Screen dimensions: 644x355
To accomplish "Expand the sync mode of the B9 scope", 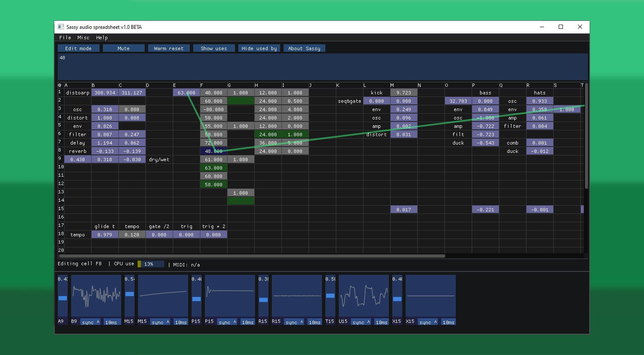I will [91, 322].
